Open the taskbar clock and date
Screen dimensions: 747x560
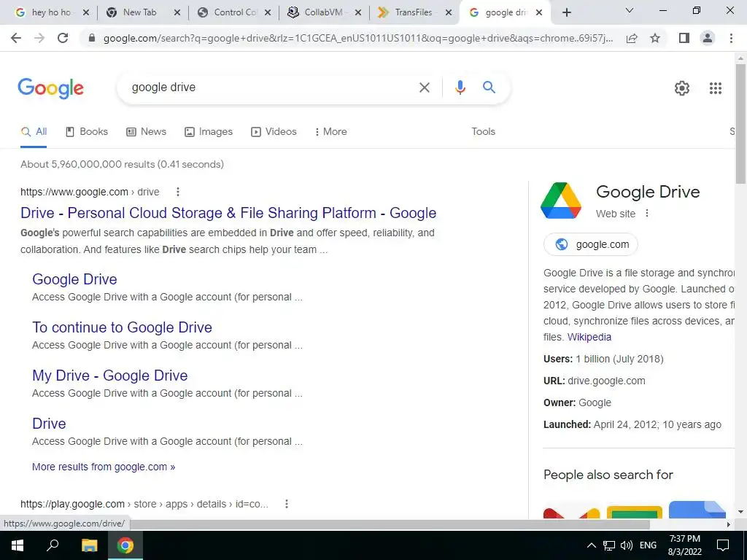684,545
